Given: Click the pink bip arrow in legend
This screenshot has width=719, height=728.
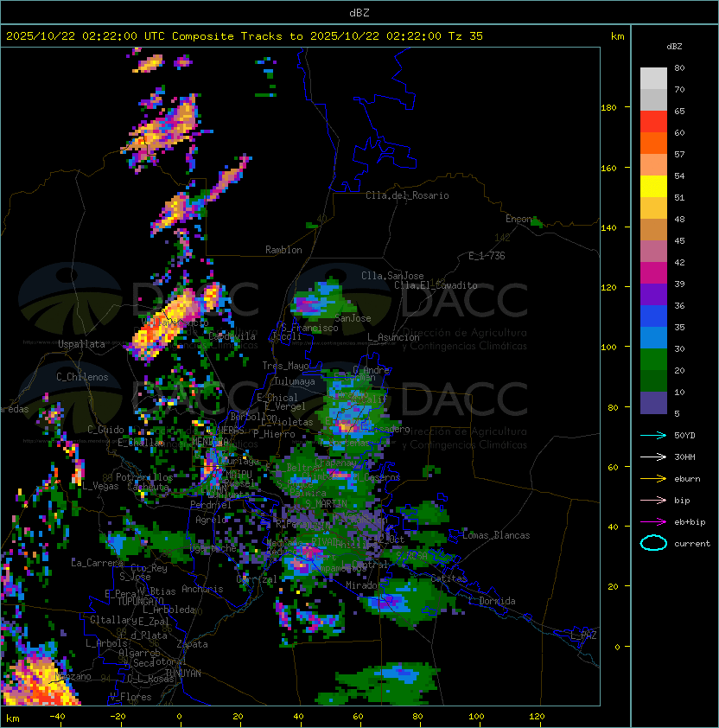Looking at the screenshot, I should coord(653,500).
